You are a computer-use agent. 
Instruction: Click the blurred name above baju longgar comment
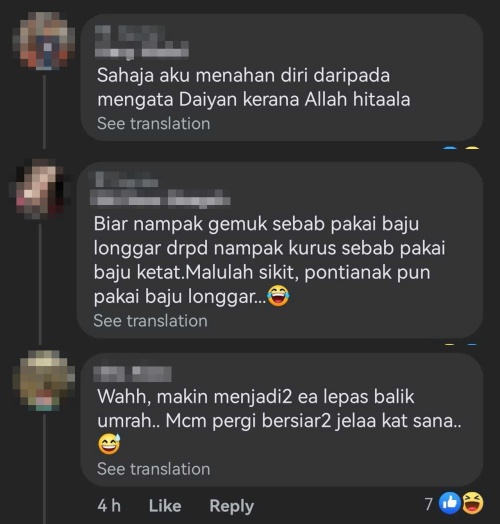pyautogui.click(x=160, y=189)
